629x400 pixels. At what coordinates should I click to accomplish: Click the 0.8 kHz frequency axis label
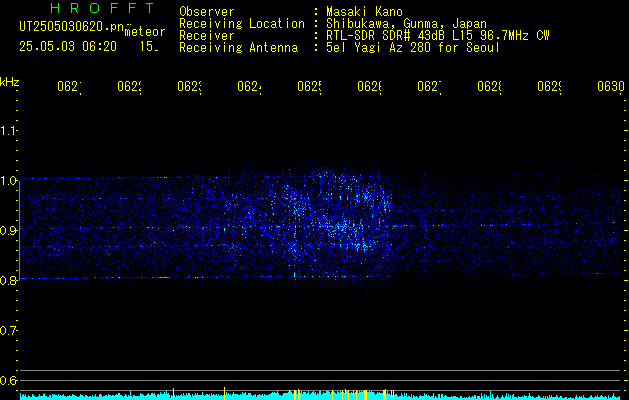click(8, 280)
